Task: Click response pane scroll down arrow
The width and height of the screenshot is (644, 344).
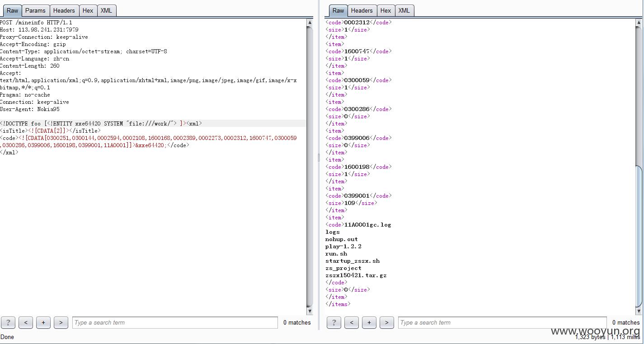Action: tap(639, 311)
